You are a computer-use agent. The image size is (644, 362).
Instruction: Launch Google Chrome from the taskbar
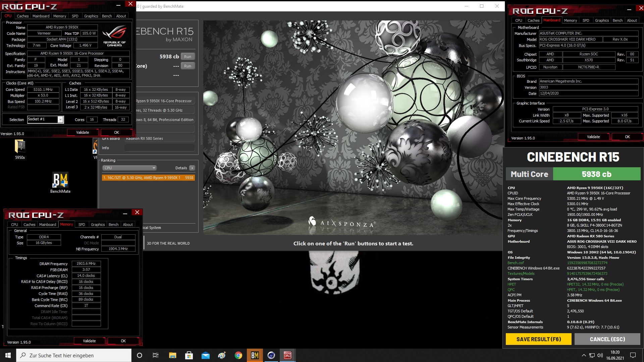click(238, 355)
